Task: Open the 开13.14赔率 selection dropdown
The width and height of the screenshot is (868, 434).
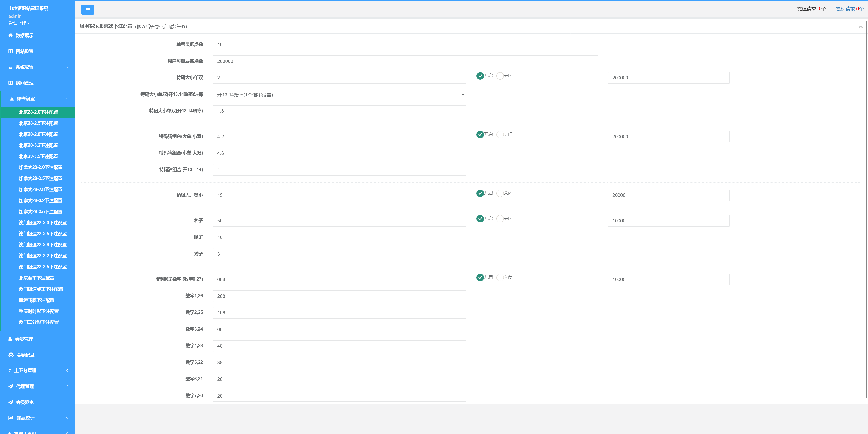Action: (x=339, y=94)
